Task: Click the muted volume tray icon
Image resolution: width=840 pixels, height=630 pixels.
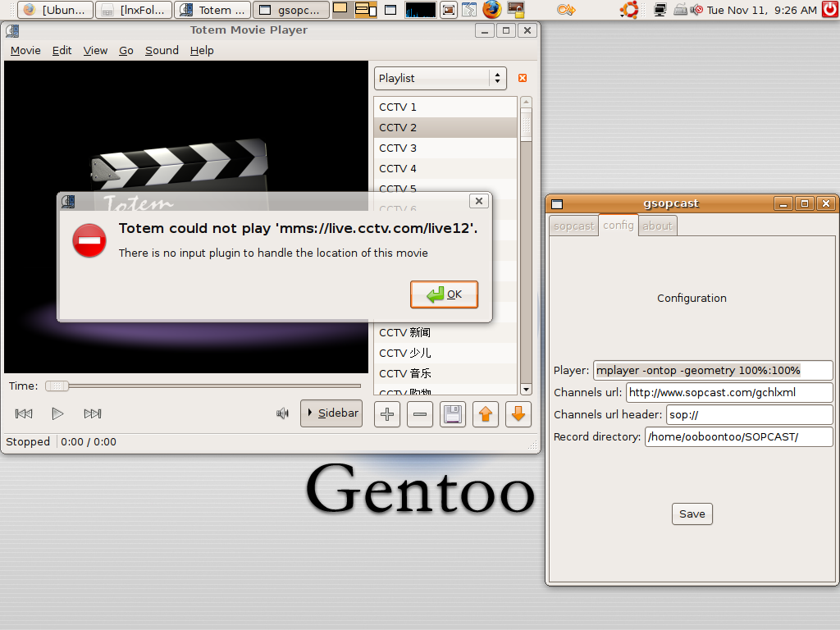Action: point(696,10)
